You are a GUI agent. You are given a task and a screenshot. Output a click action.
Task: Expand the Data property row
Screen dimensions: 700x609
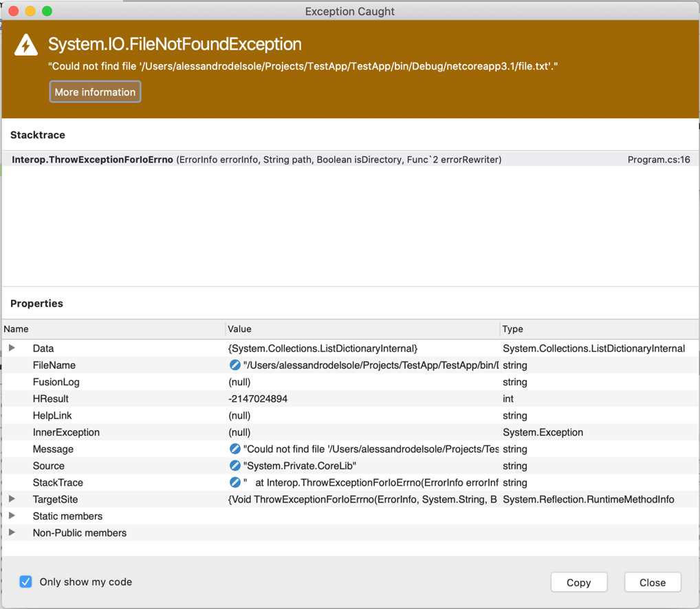tap(11, 348)
